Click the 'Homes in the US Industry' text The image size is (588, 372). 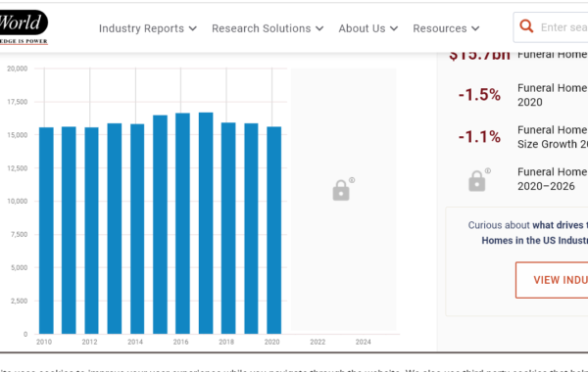[x=535, y=241]
